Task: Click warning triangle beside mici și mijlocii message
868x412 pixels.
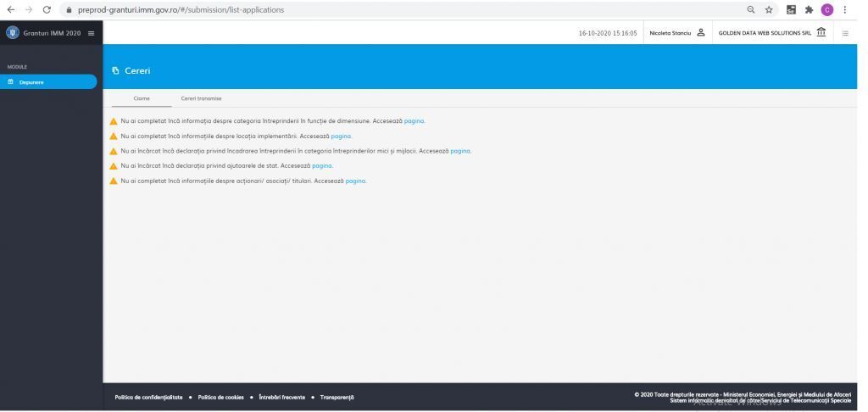Action: [114, 151]
